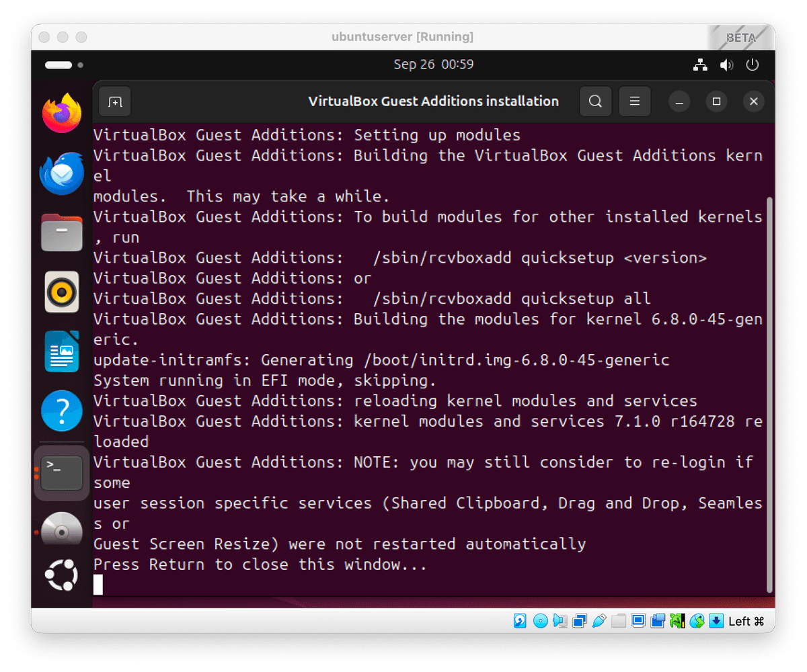Click the 'modules. This may take a while.' line
Screen dimensions: 807x672
(241, 196)
